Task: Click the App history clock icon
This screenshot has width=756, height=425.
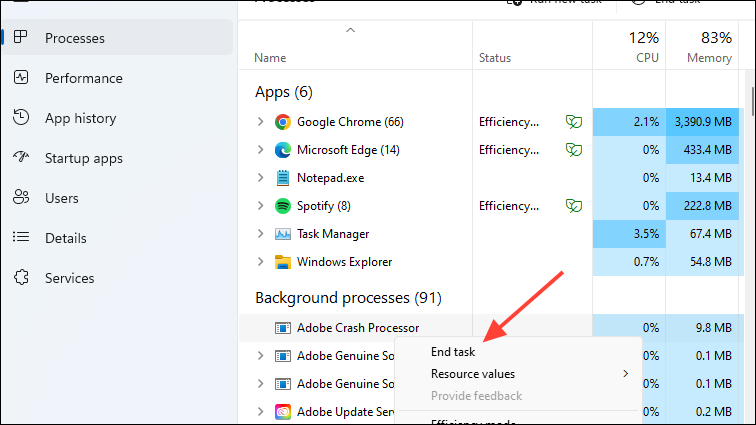Action: coord(21,117)
